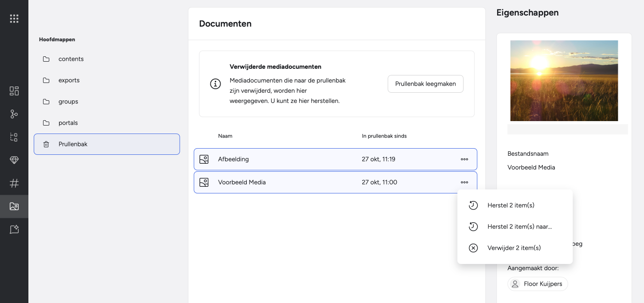Open the dashboard icon in sidebar

[x=14, y=91]
